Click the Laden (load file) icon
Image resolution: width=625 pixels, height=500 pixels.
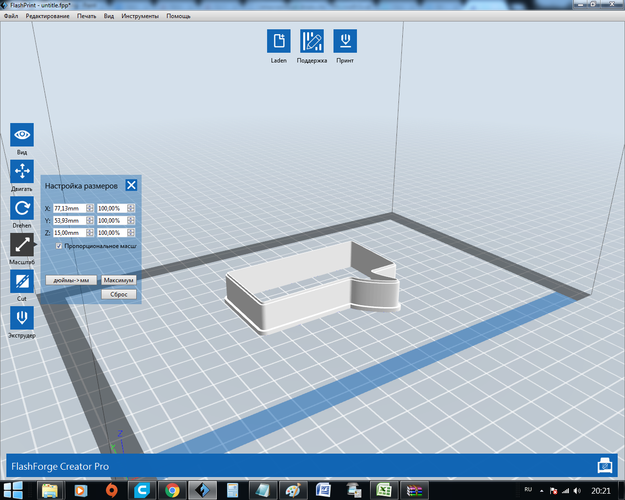pyautogui.click(x=279, y=41)
